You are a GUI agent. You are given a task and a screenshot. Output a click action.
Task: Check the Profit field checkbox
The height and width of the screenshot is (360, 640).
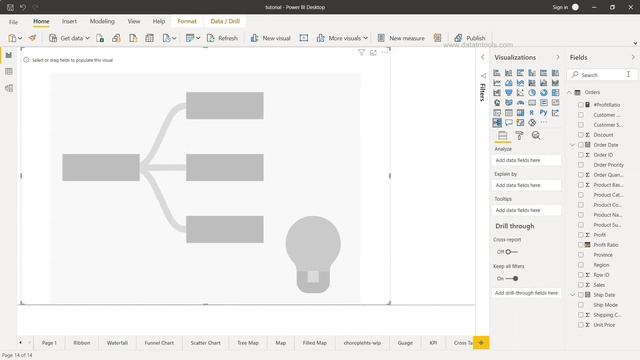[x=581, y=235]
